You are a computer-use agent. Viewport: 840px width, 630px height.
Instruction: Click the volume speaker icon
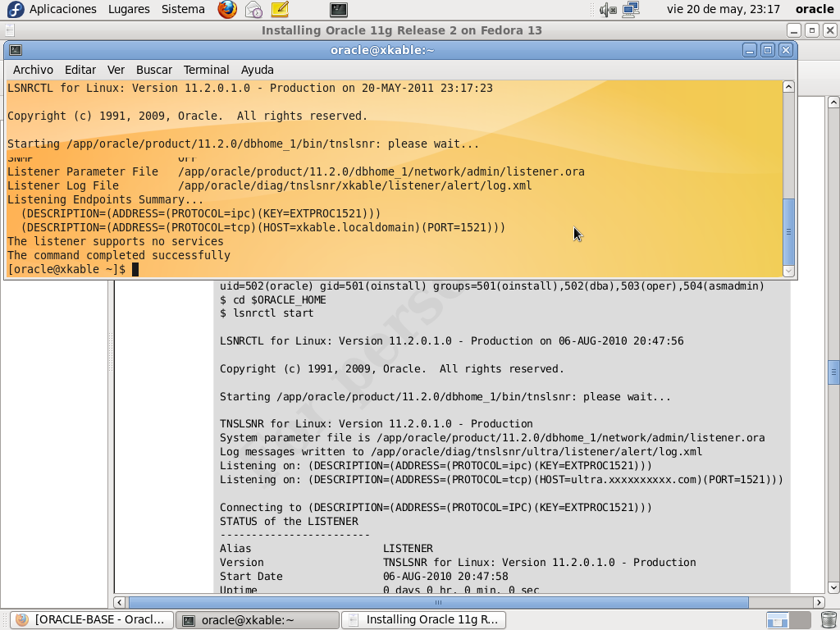[x=608, y=9]
